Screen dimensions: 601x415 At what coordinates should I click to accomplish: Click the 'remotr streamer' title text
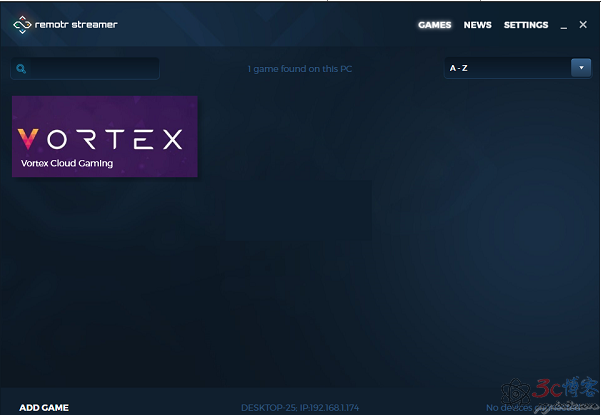(x=76, y=25)
